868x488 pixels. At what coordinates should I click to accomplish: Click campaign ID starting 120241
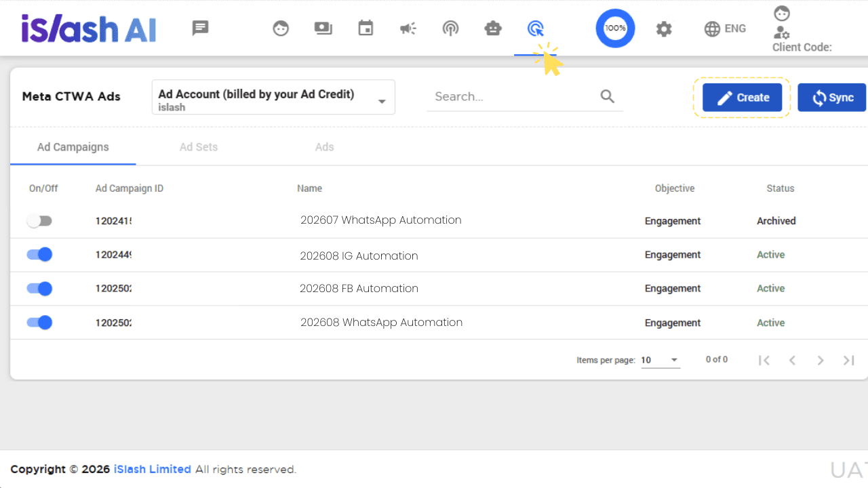click(113, 221)
